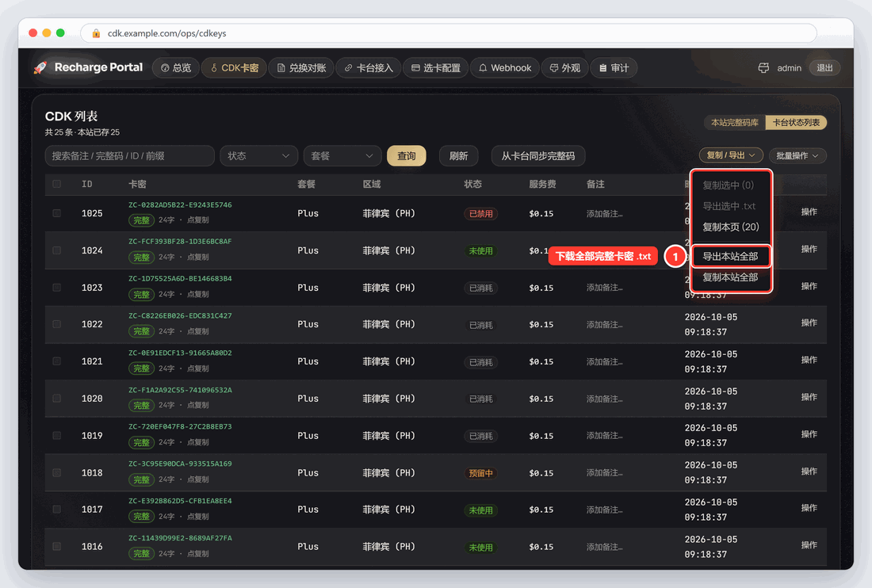Tick the checkbox for row 1020

[x=57, y=399]
